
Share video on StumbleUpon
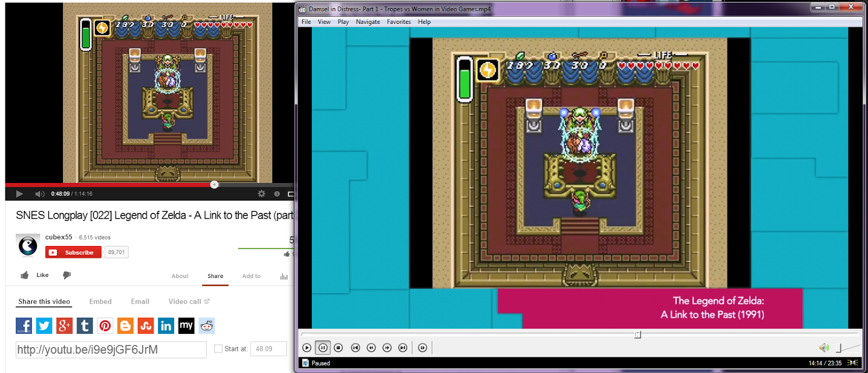pos(146,326)
